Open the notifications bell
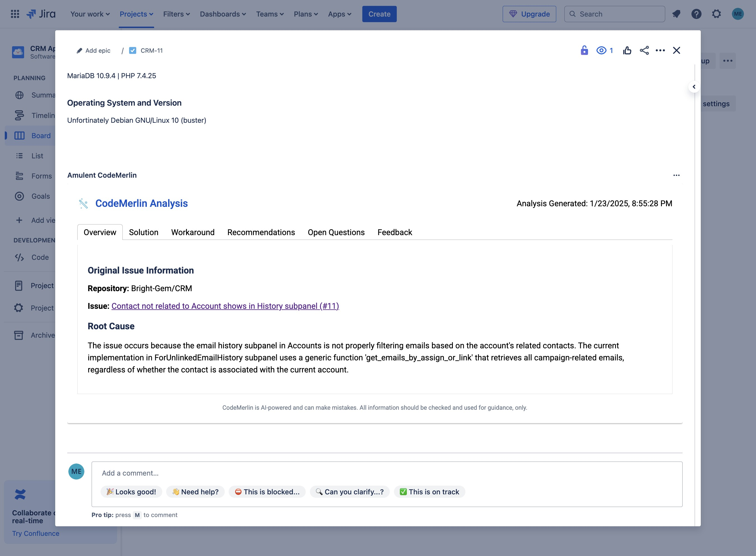This screenshot has height=556, width=756. [676, 14]
